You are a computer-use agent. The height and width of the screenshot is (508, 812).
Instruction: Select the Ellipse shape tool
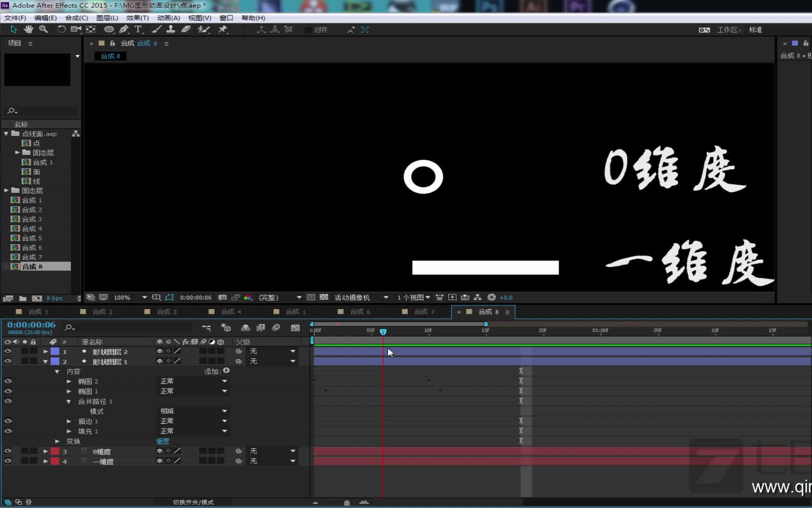pos(109,29)
